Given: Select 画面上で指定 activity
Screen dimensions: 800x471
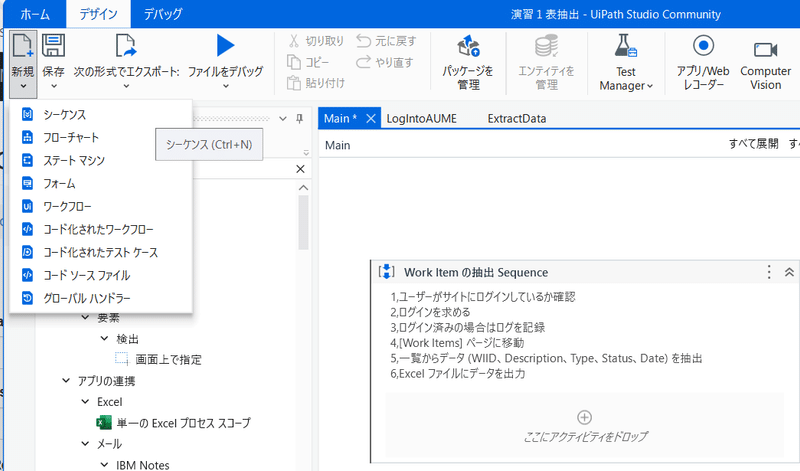Looking at the screenshot, I should (158, 359).
